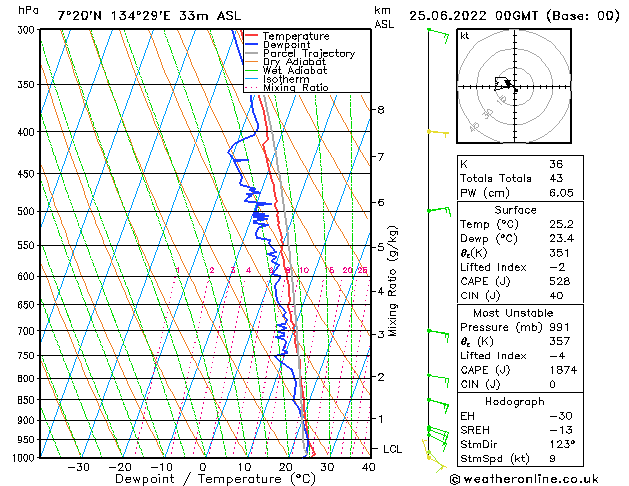Click the mixing ratio line label "10"
The height and width of the screenshot is (486, 629).
304,271
